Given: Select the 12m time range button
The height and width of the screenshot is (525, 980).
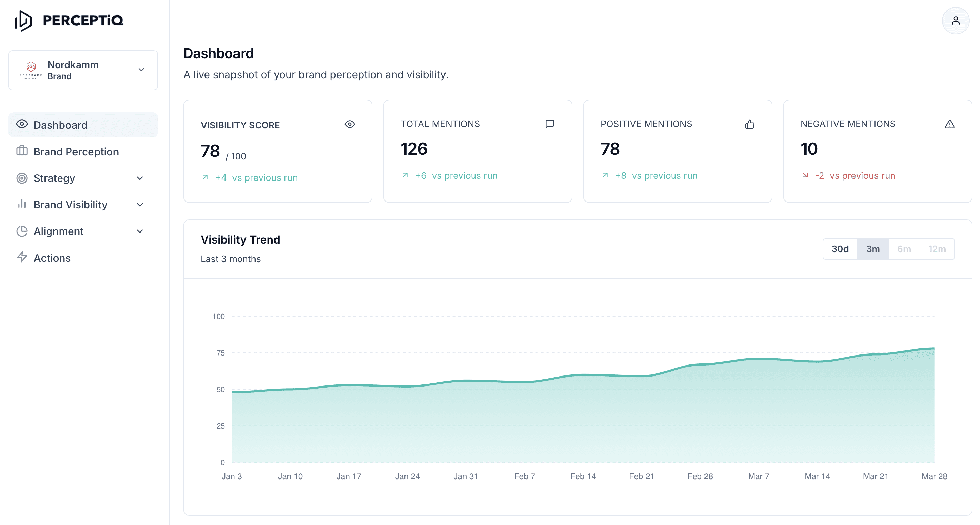Looking at the screenshot, I should click(x=937, y=249).
